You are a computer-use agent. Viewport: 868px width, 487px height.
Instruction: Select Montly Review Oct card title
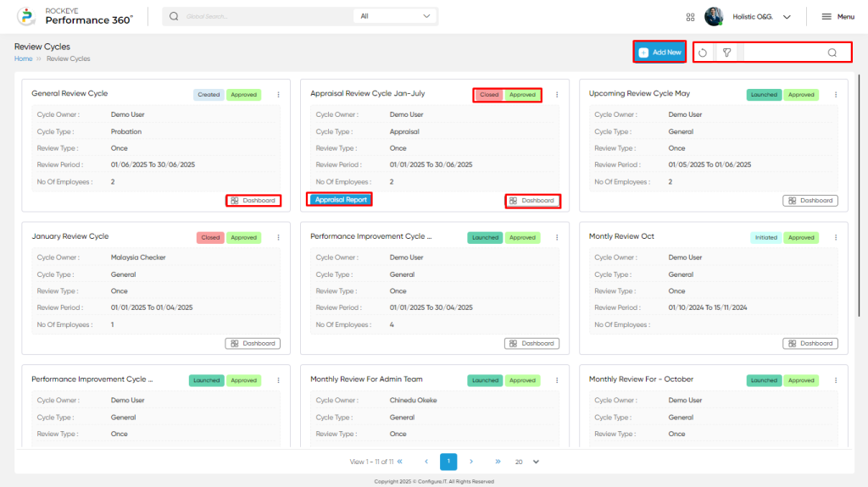coord(621,236)
